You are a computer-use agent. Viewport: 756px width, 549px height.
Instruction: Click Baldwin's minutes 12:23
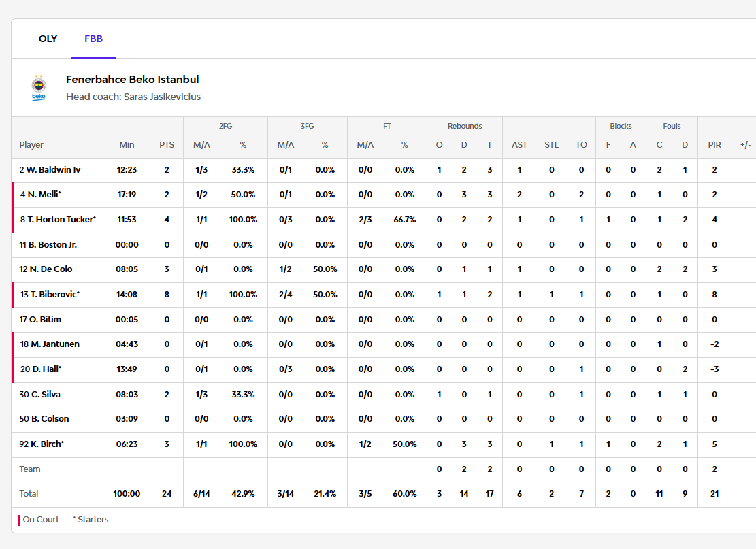tap(127, 169)
